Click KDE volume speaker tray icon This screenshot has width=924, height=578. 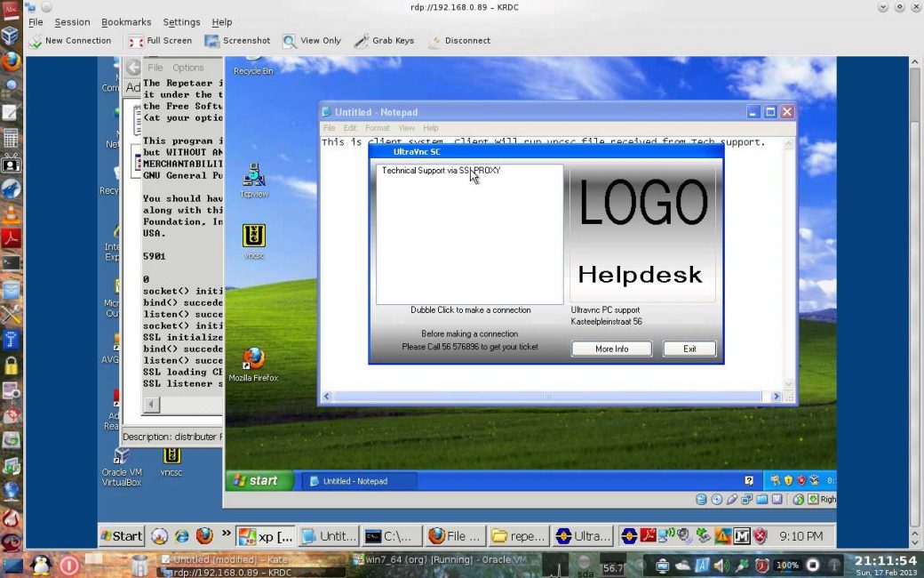pos(721,566)
